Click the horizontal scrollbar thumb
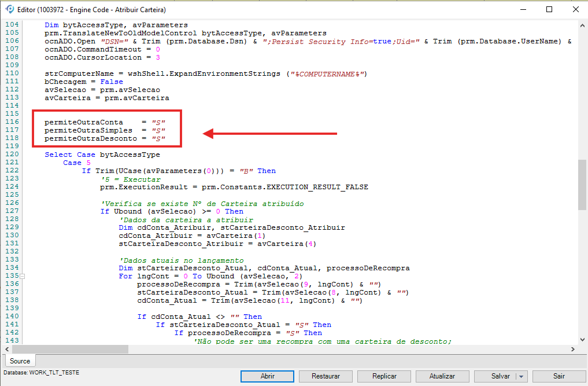The height and width of the screenshot is (386, 588). (69, 350)
